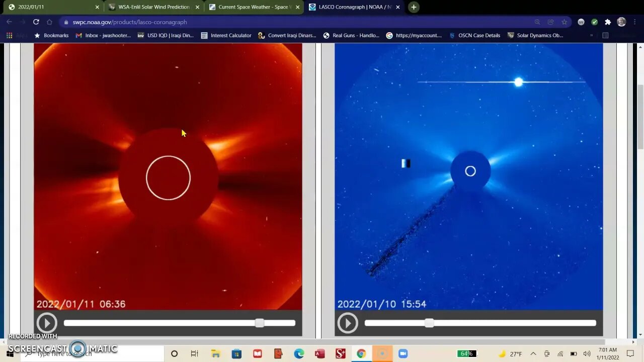The height and width of the screenshot is (362, 644).
Task: Open the Extensions puzzle-piece menu
Action: click(x=608, y=22)
